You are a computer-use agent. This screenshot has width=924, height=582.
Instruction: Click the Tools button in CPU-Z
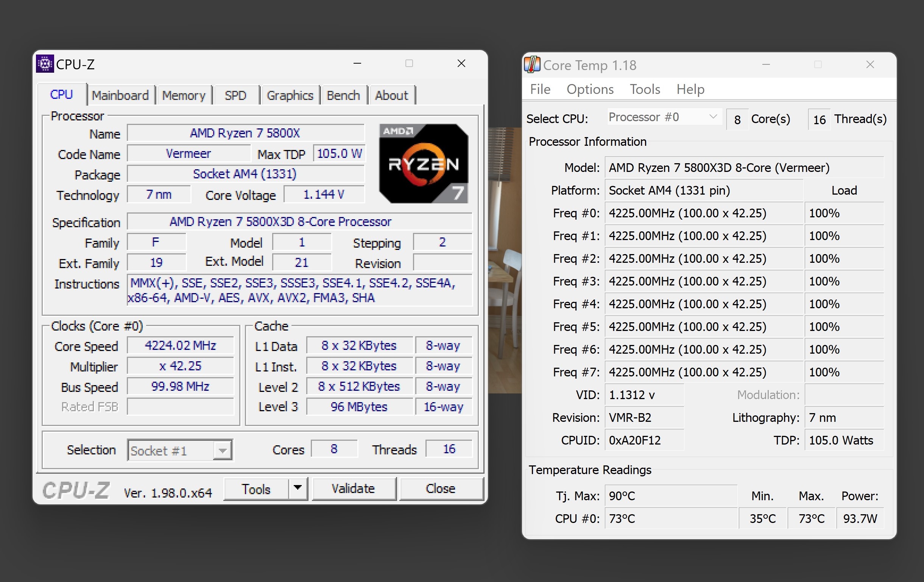point(256,489)
